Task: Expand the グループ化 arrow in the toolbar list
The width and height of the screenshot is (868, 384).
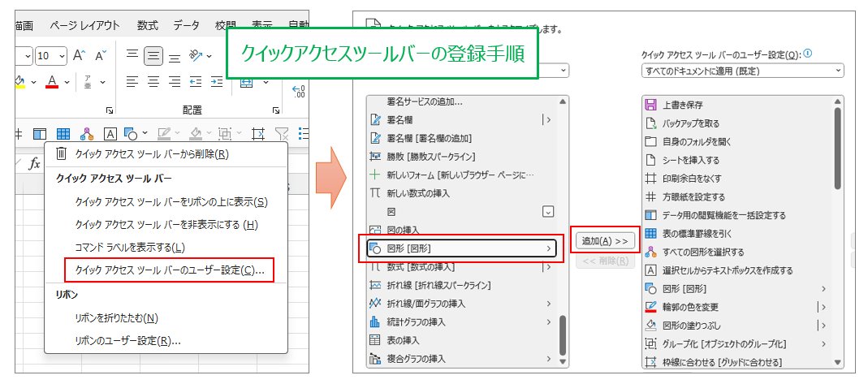Action: (x=823, y=343)
